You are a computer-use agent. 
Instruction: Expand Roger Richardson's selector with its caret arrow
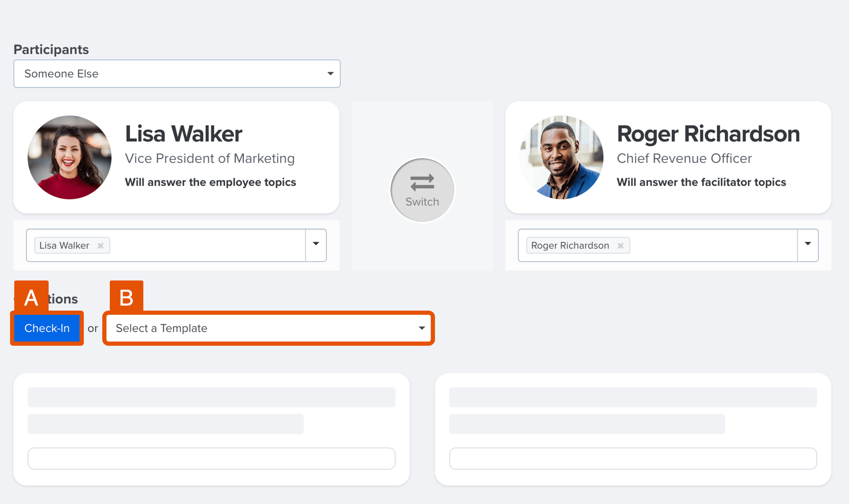pos(807,245)
